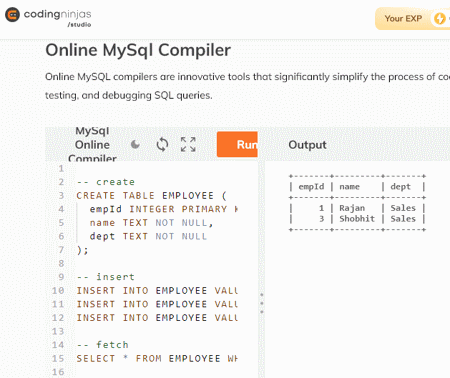Click the '-- insert' comment line
The image size is (450, 378).
106,277
